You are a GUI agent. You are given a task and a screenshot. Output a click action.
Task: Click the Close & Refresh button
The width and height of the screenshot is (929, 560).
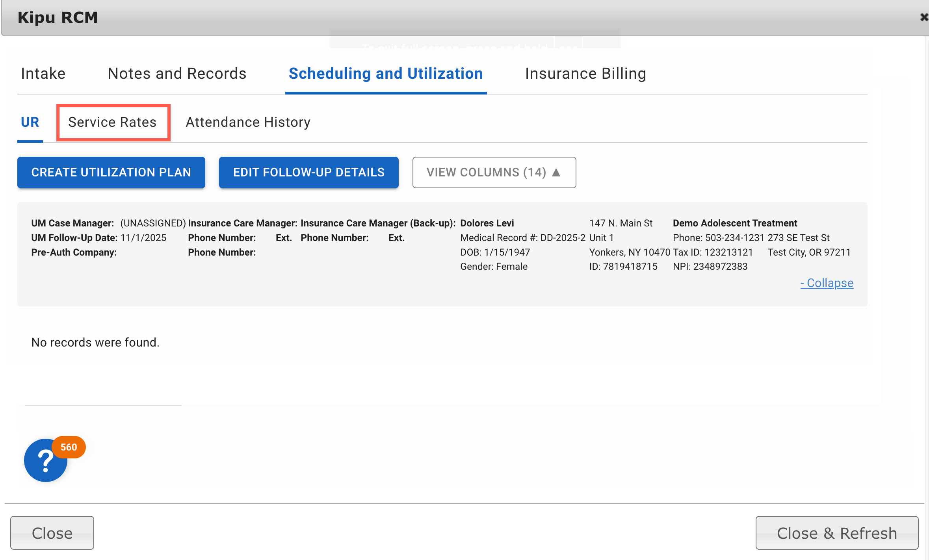coord(836,532)
